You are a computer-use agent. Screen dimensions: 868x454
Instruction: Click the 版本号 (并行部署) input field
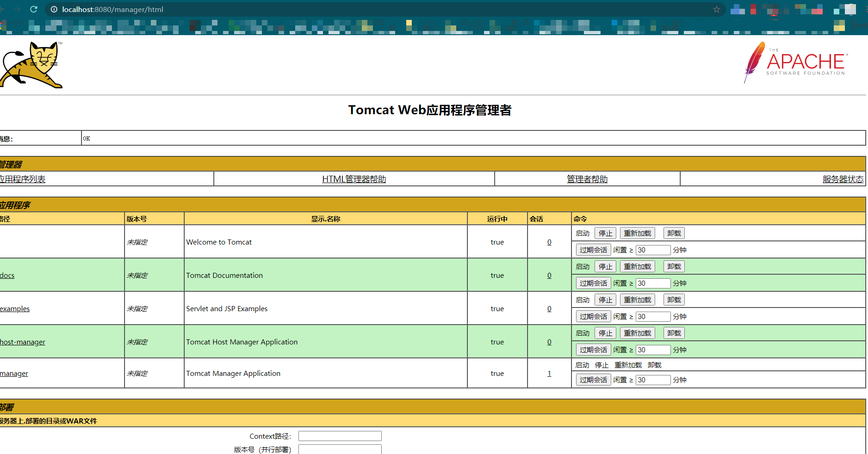tap(340, 449)
